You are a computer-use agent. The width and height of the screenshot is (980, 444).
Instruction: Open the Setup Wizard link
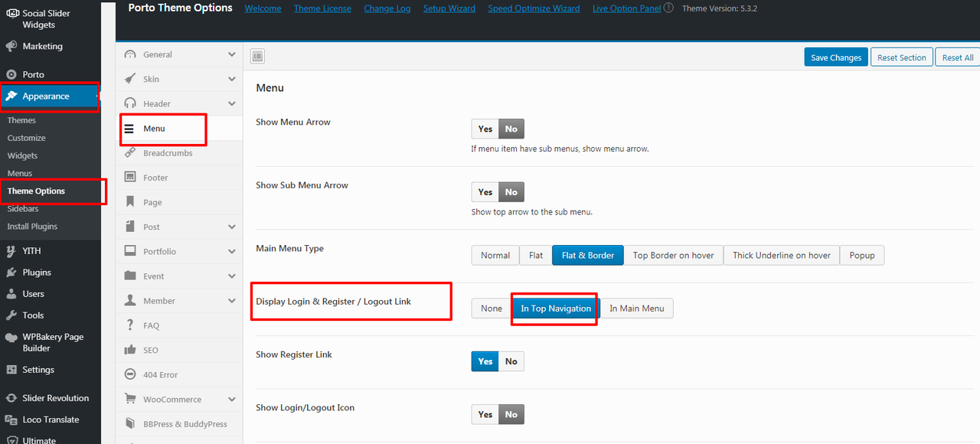(x=449, y=8)
